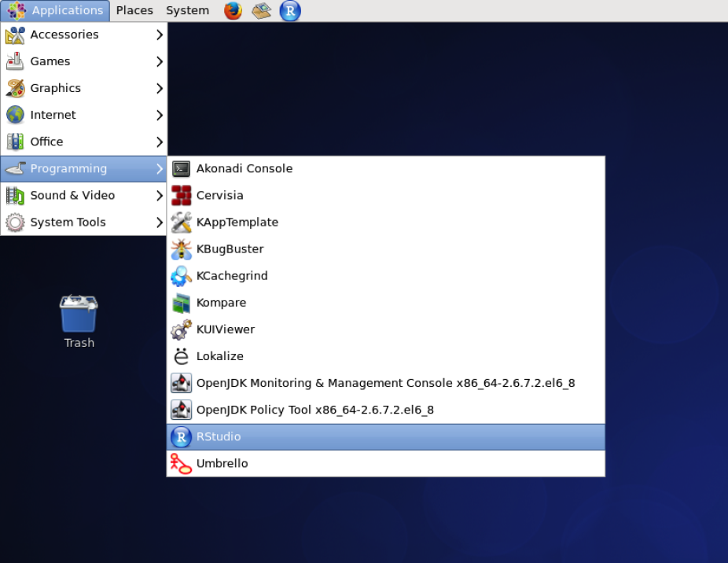Click the RStudio icon in Programming submenu
Image resolution: width=728 pixels, height=563 pixels.
tap(181, 436)
